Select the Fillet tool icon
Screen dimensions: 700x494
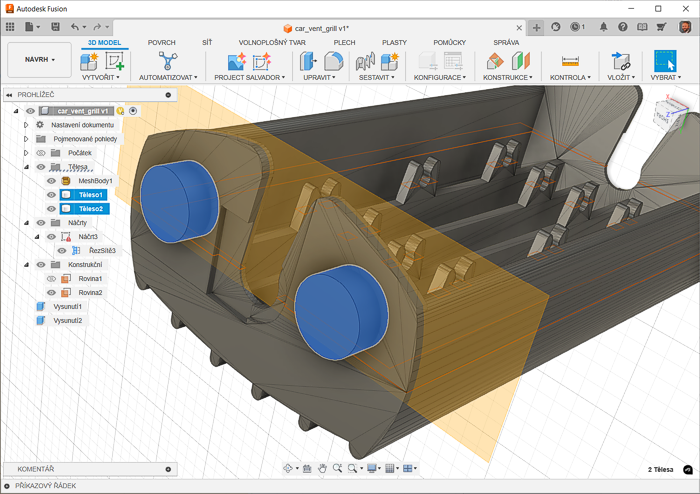[333, 62]
